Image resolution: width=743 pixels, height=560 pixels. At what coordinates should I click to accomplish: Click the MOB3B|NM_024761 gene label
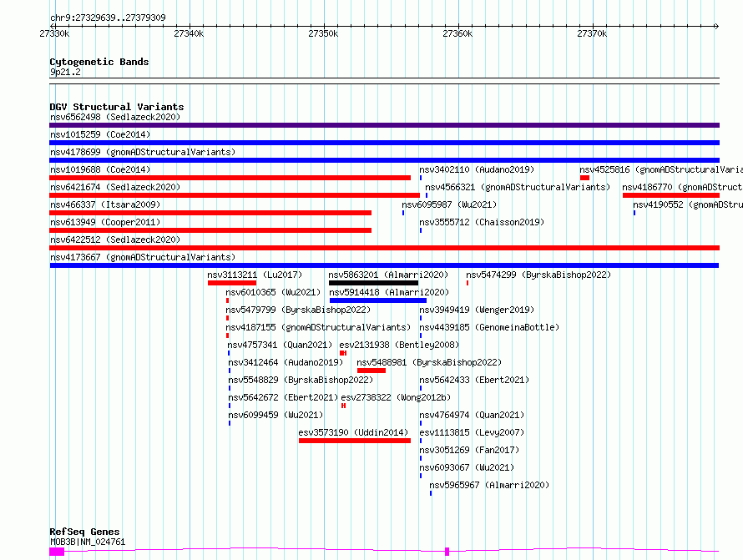[88, 542]
